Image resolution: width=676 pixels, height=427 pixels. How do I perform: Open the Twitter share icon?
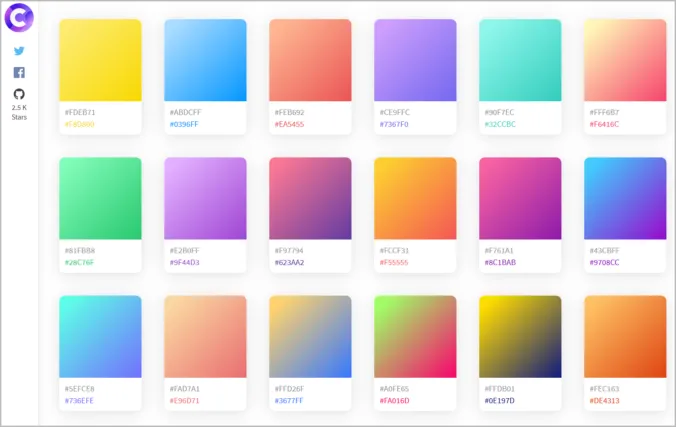coord(19,51)
